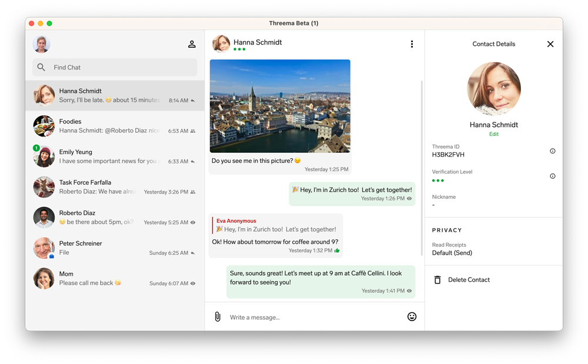Click the Nickname field value

click(x=433, y=205)
